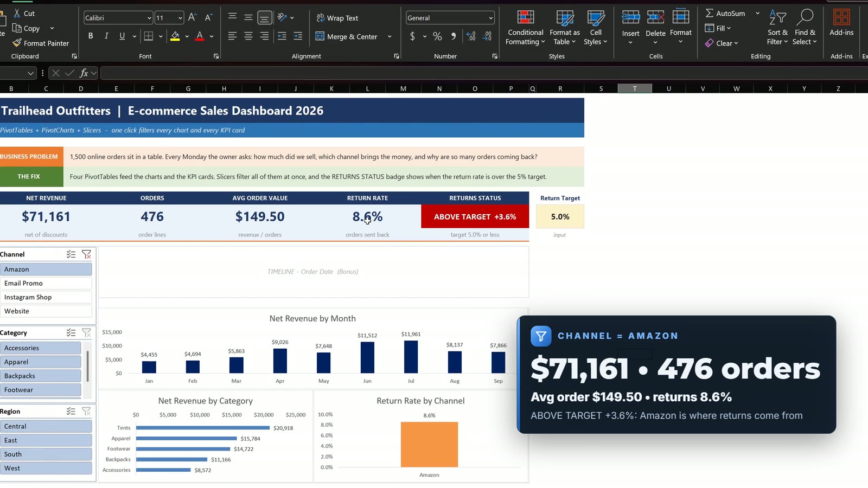Click the Cut button

[x=24, y=13]
